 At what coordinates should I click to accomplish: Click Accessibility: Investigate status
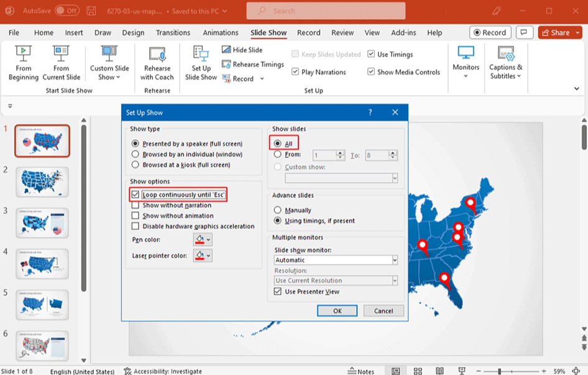coord(163,371)
